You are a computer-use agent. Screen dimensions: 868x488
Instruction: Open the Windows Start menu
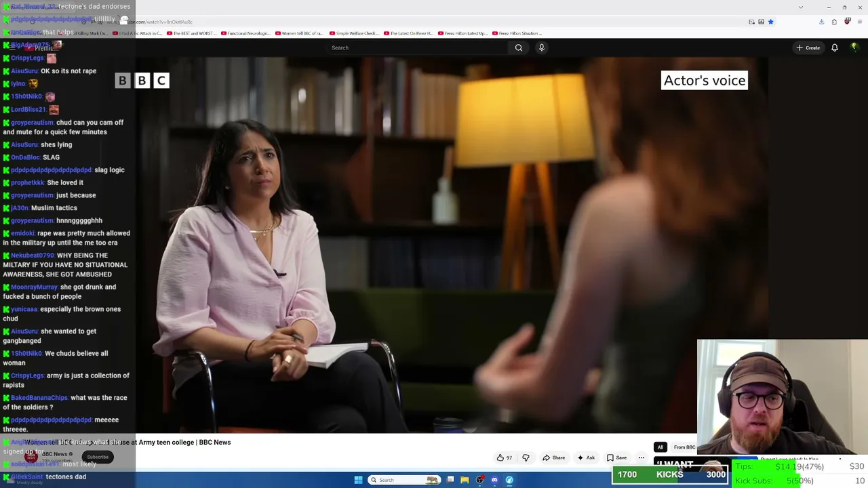coord(359,480)
